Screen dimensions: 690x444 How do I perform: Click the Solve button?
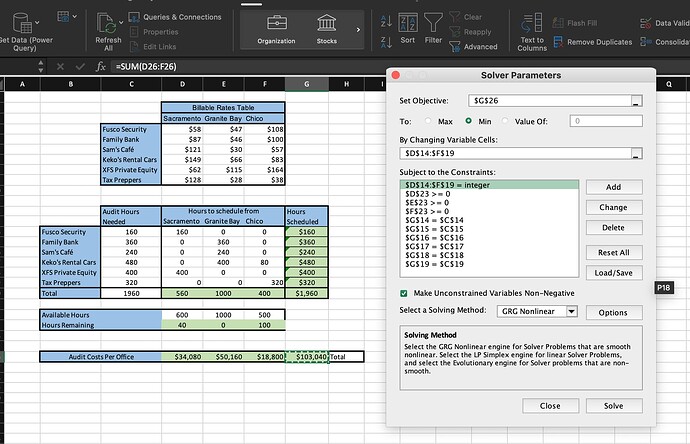point(613,406)
